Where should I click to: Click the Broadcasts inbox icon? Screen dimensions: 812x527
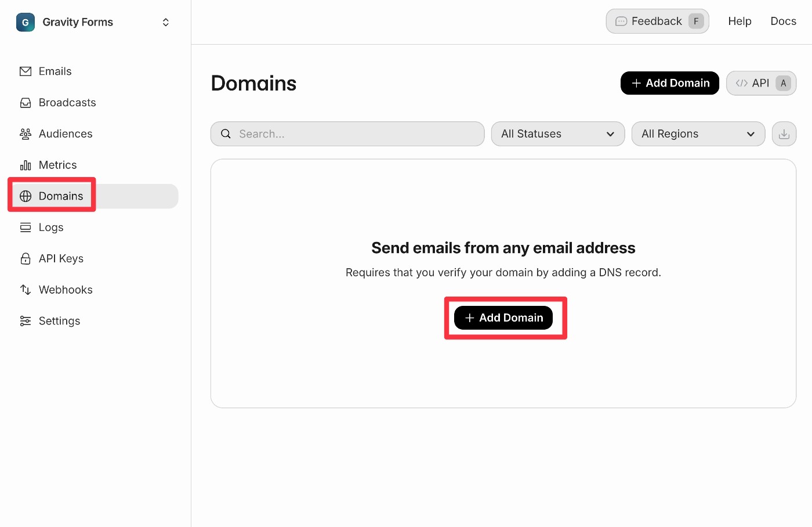click(x=26, y=103)
